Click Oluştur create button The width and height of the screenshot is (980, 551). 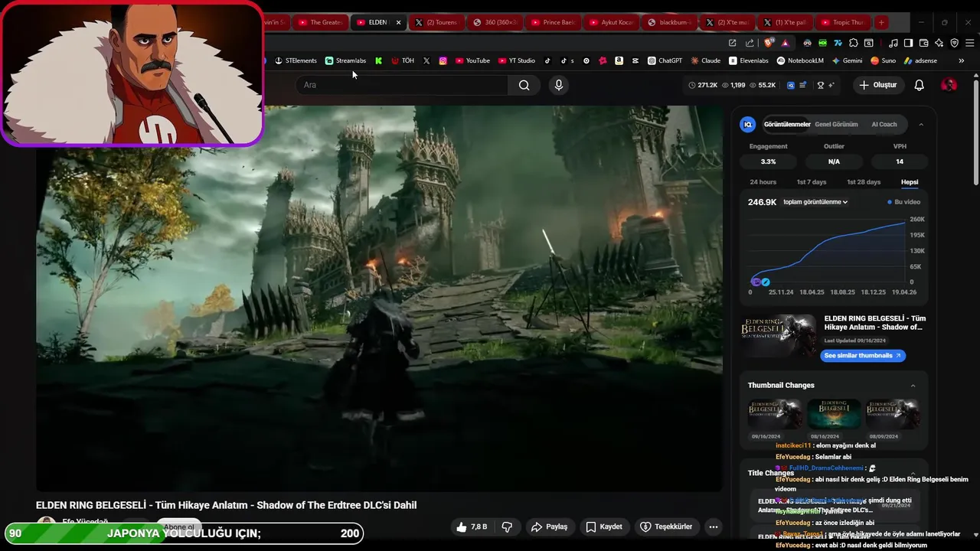[877, 85]
